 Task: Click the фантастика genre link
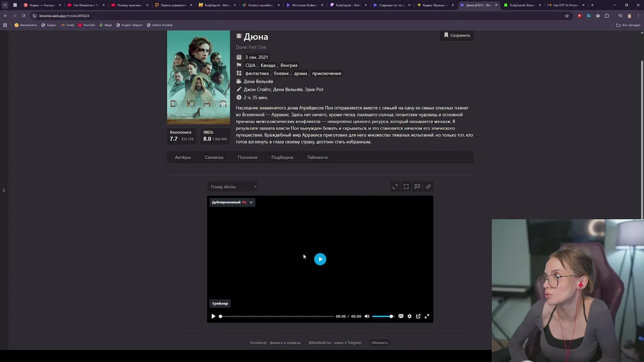pyautogui.click(x=257, y=73)
